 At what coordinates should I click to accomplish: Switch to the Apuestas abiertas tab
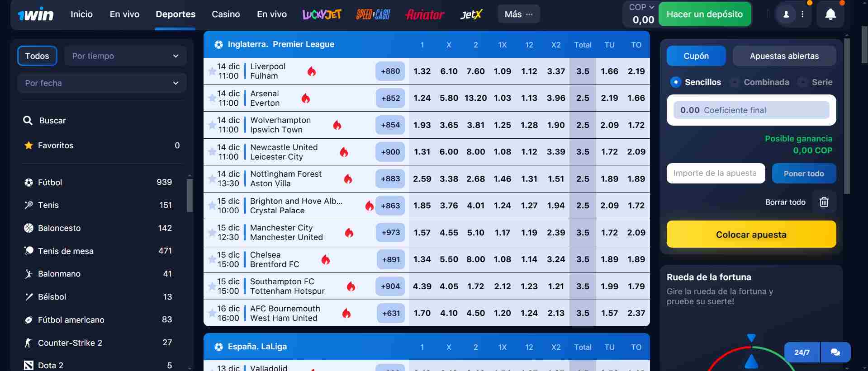(784, 56)
